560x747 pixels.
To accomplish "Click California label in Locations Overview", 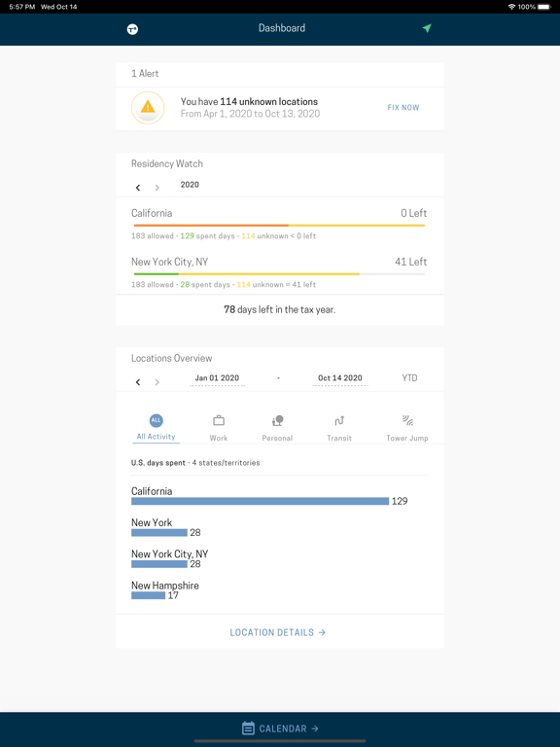I will 152,491.
